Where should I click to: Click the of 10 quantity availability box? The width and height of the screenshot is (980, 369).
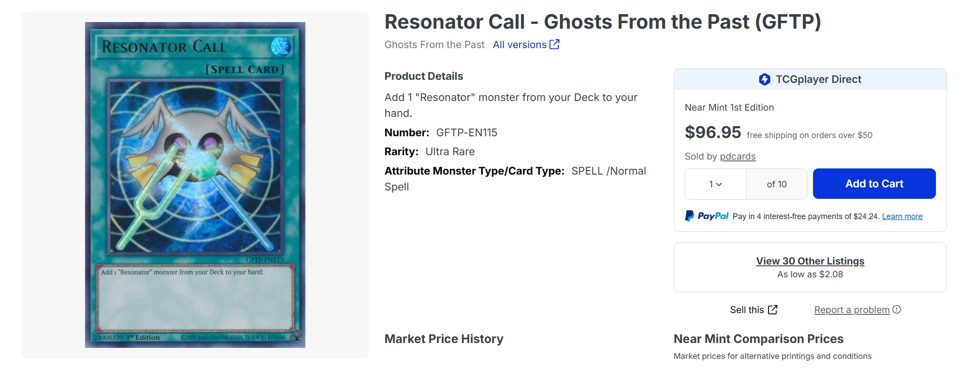(776, 184)
